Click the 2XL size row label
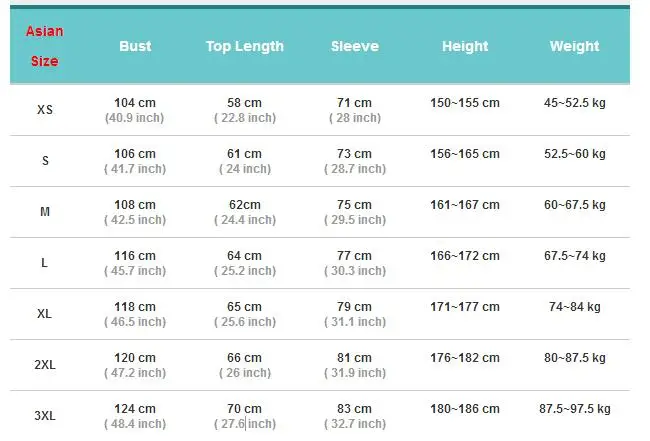Image resolution: width=650 pixels, height=441 pixels. pyautogui.click(x=45, y=365)
